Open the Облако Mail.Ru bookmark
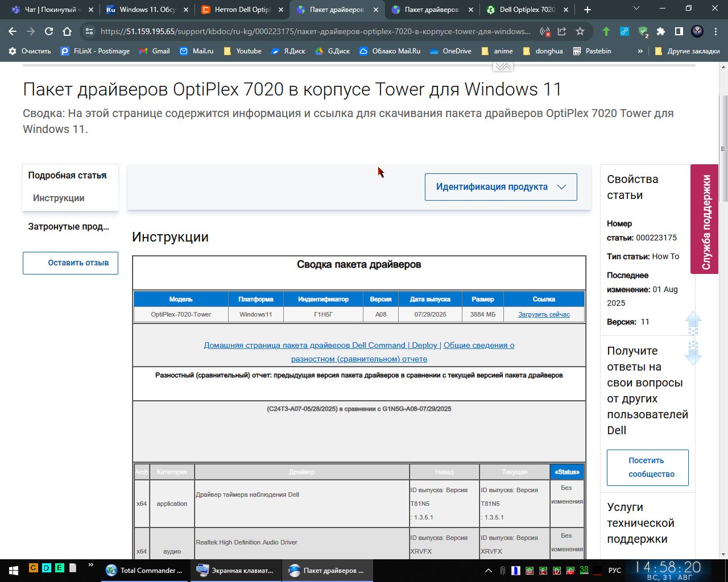728x582 pixels. [x=390, y=51]
